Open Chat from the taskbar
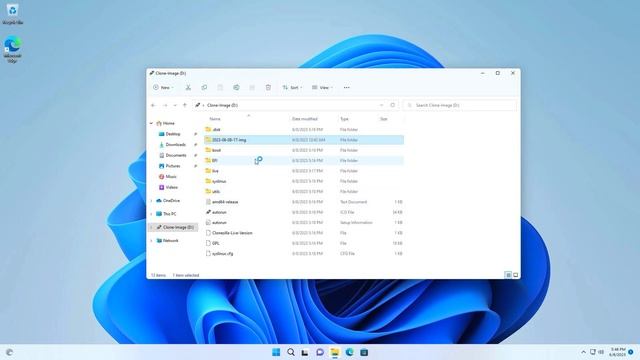Viewport: 640px width, 360px height. [320, 352]
